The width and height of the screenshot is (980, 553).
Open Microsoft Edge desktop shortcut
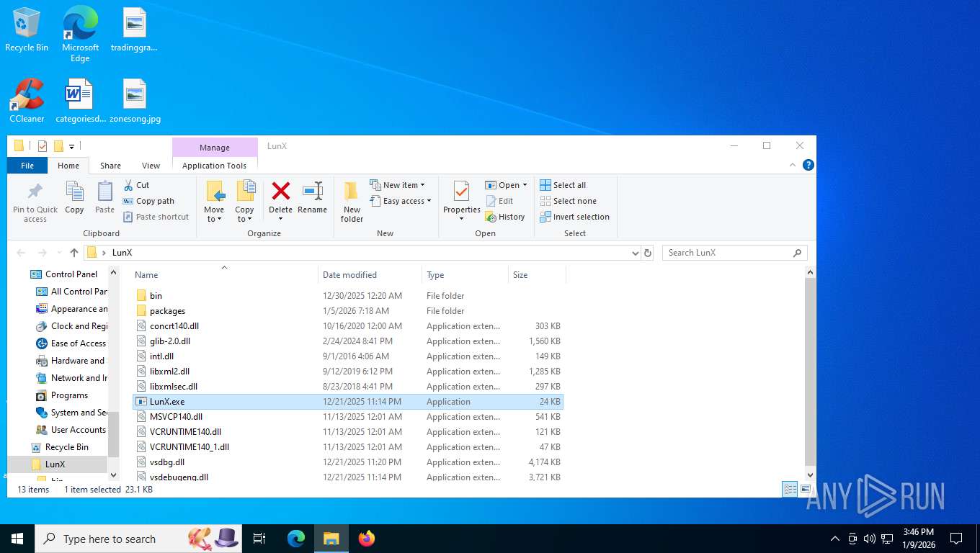point(80,34)
